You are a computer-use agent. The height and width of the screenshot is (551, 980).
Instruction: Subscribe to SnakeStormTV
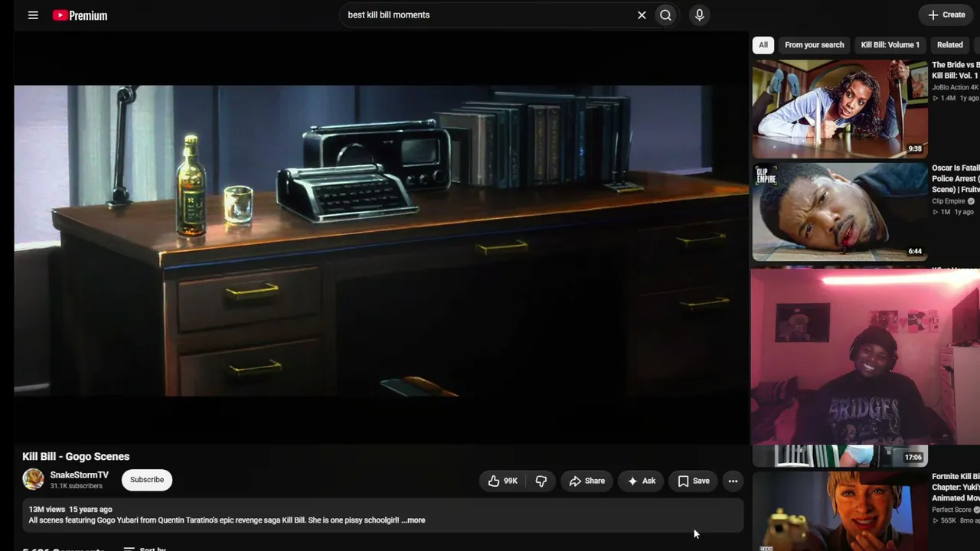click(147, 480)
